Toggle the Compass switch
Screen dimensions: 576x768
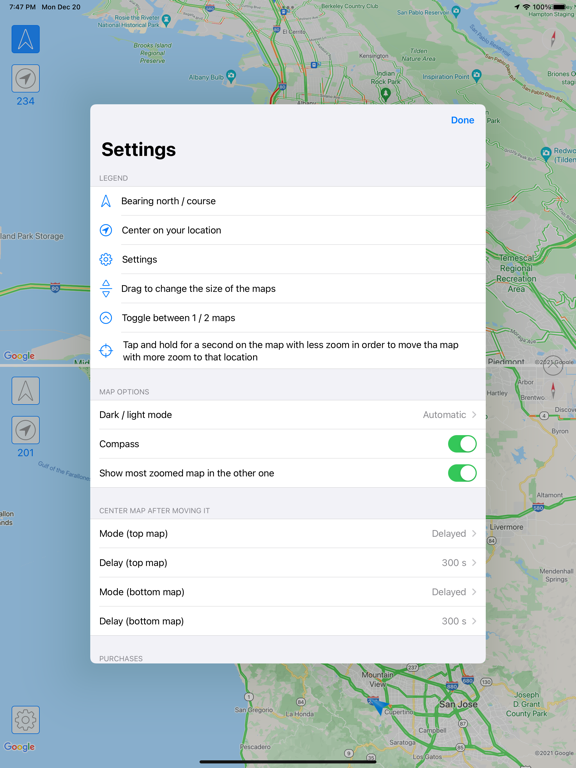(x=462, y=444)
